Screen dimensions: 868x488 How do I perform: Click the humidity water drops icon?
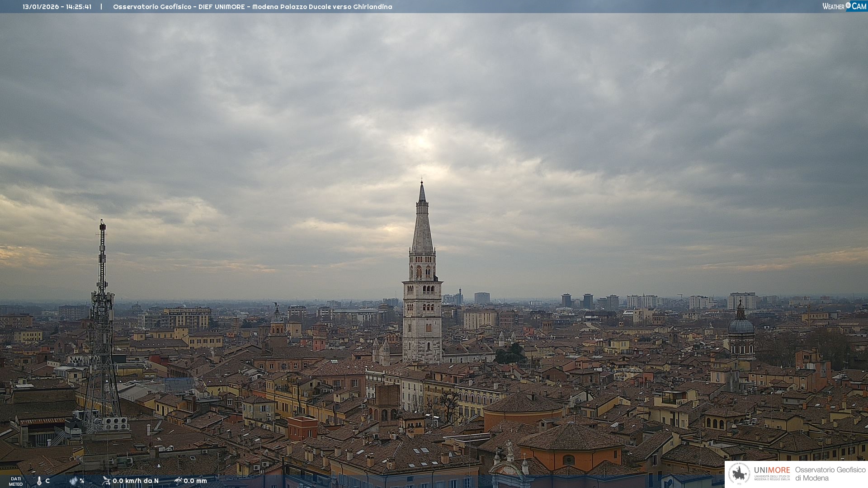coord(73,481)
